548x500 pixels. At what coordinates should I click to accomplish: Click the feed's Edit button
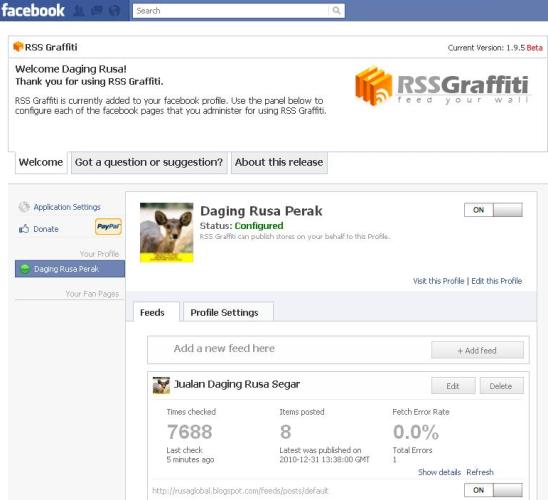453,386
